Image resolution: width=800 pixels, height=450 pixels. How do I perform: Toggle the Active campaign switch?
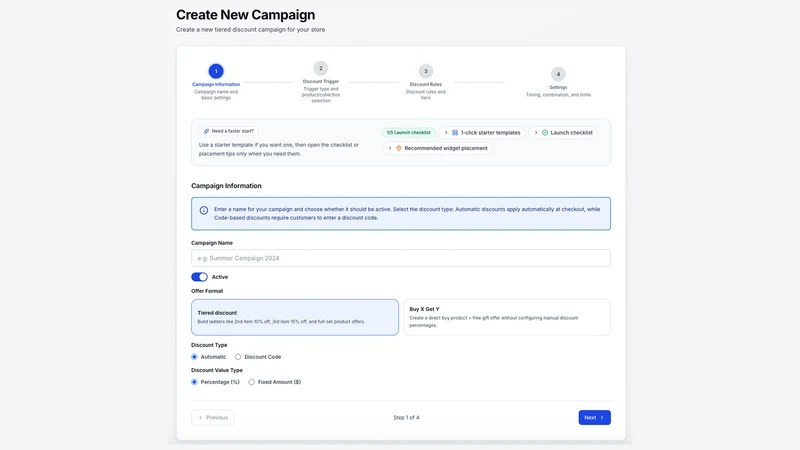[199, 277]
